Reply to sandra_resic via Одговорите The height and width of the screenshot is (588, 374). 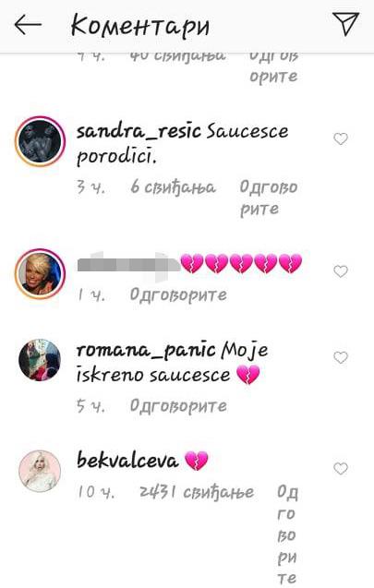(269, 198)
